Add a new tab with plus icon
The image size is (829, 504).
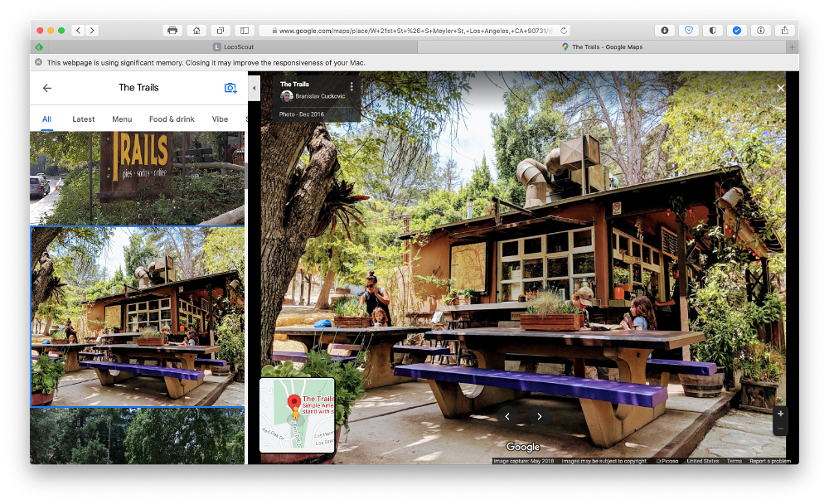(792, 47)
